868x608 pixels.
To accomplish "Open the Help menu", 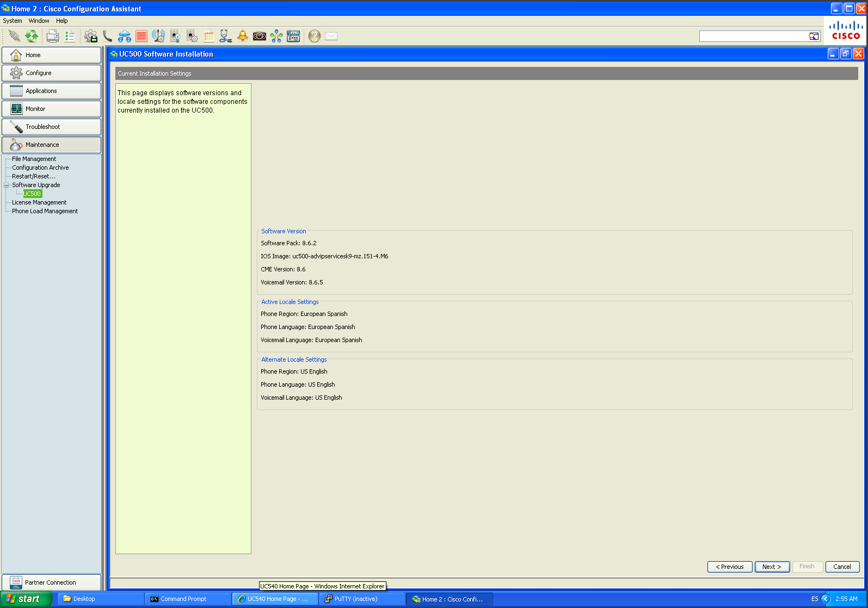I will click(62, 21).
